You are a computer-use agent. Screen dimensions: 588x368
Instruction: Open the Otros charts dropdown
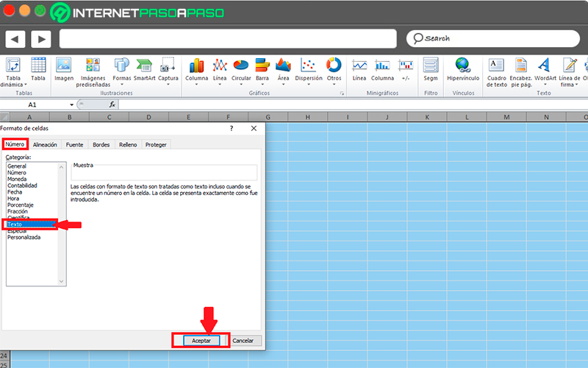coord(334,85)
